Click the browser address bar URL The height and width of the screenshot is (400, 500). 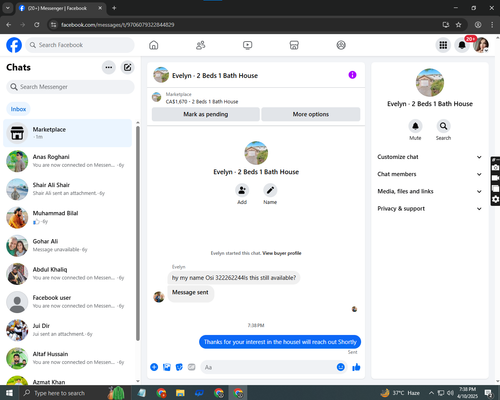[x=118, y=25]
